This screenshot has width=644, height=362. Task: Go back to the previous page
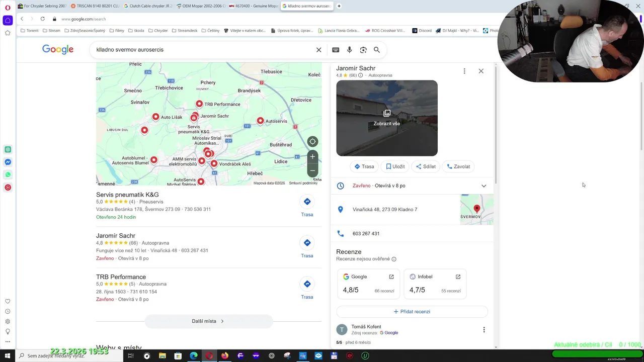[x=22, y=19]
